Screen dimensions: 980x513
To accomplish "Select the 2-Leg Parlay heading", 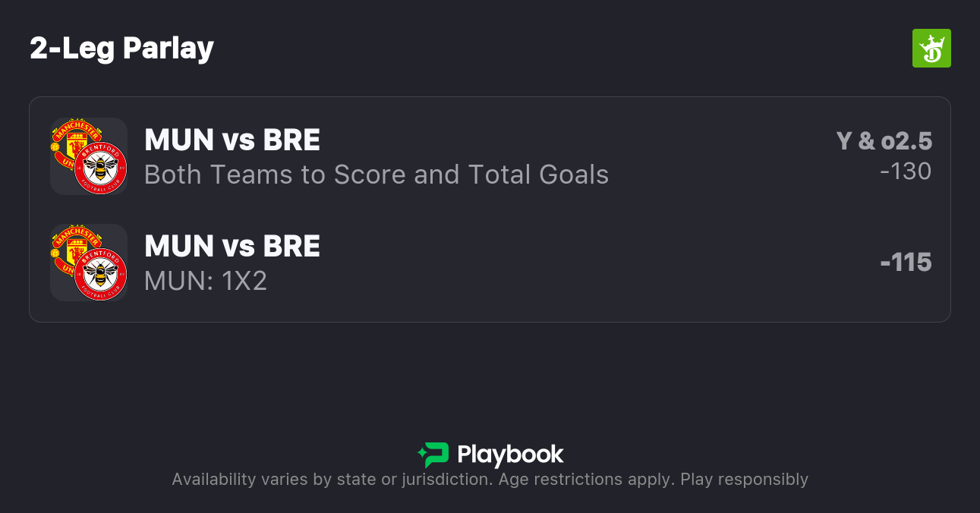I will click(122, 49).
